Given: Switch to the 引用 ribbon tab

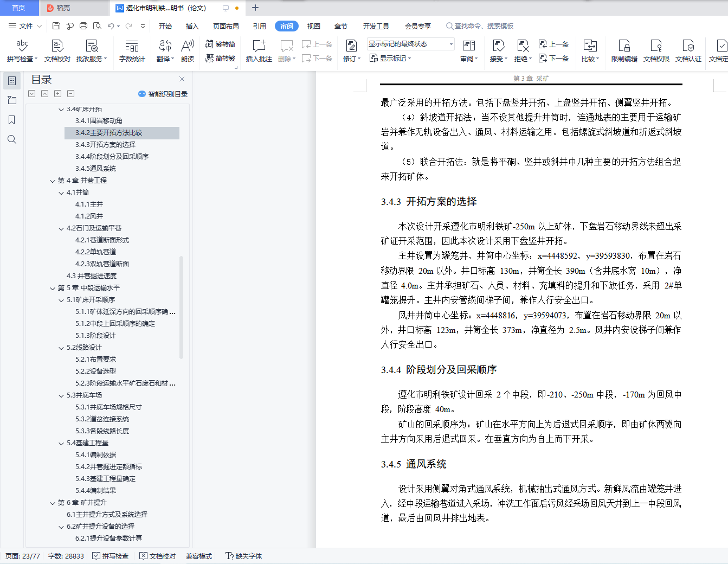Looking at the screenshot, I should [260, 26].
